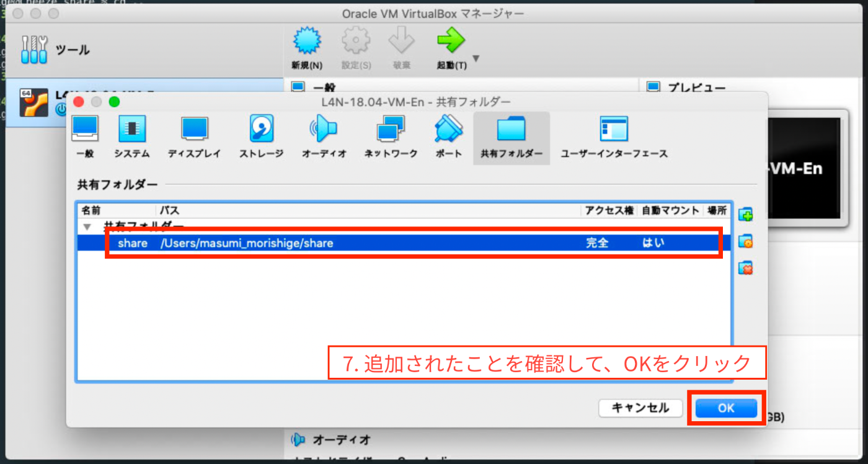Select the 共有フォルダー settings tab
The image size is (868, 464).
(x=511, y=138)
